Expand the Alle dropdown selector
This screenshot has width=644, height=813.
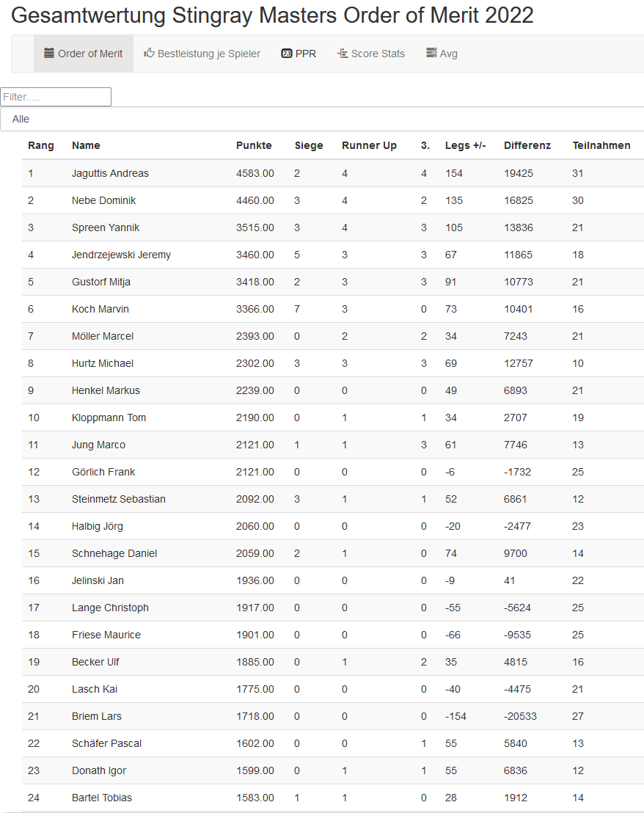click(322, 119)
